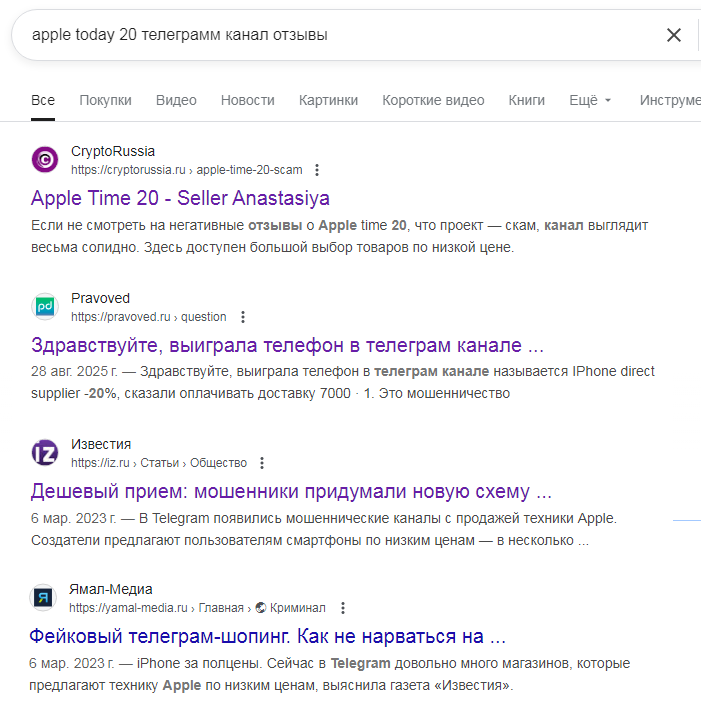Viewport: 701px width, 719px height.
Task: Open three-dot options for Pravoved result
Action: point(243,317)
